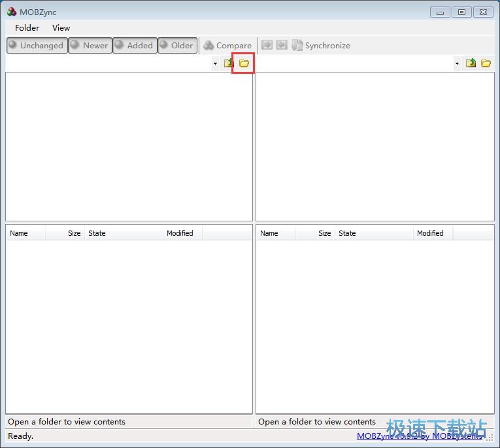Click the copy-to-left arrow icon
This screenshot has width=500, height=448.
pyautogui.click(x=282, y=45)
